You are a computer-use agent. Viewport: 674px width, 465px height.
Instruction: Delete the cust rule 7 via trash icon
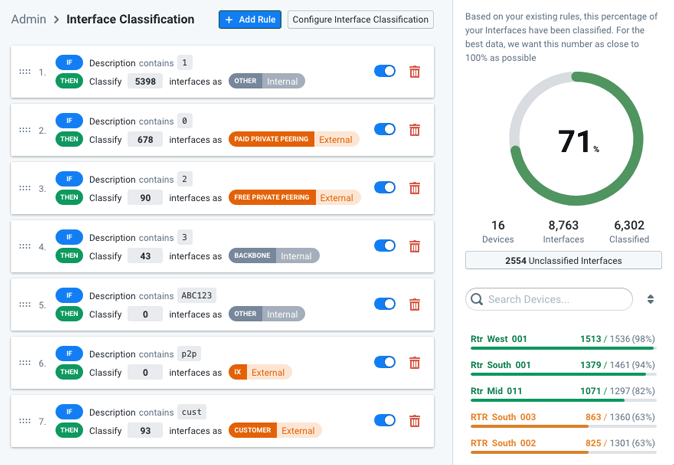(x=415, y=421)
